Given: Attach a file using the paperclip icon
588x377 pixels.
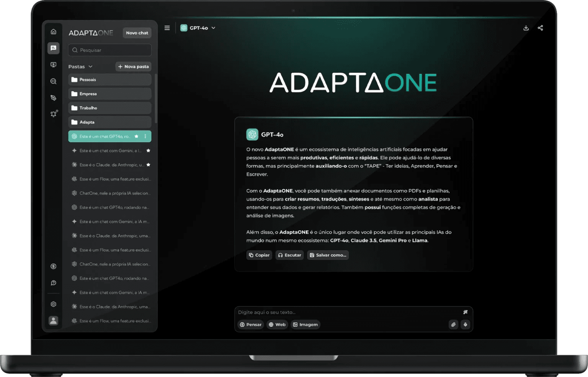Looking at the screenshot, I should click(454, 325).
